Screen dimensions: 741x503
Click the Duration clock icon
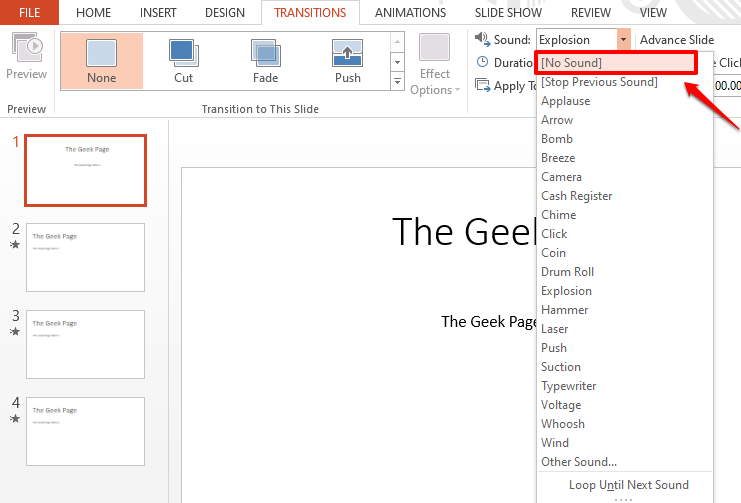coord(482,62)
